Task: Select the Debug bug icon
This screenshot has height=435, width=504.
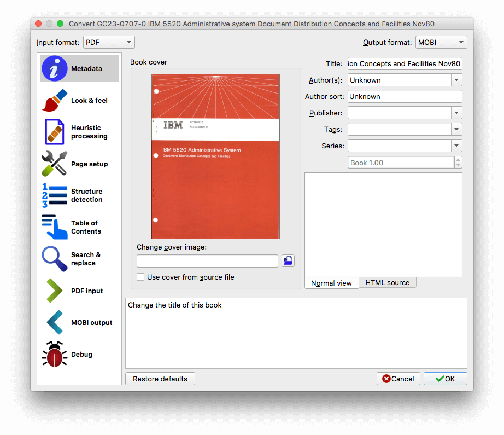Action: point(54,354)
